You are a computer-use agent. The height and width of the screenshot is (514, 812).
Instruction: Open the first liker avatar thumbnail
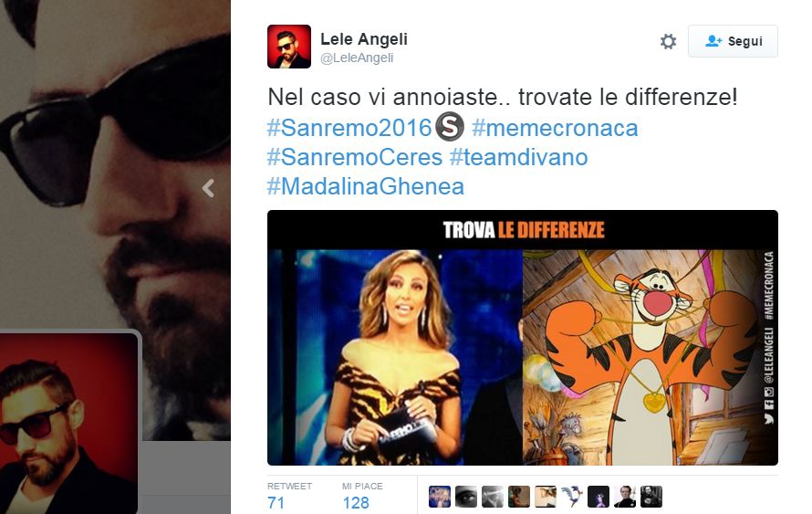click(440, 497)
